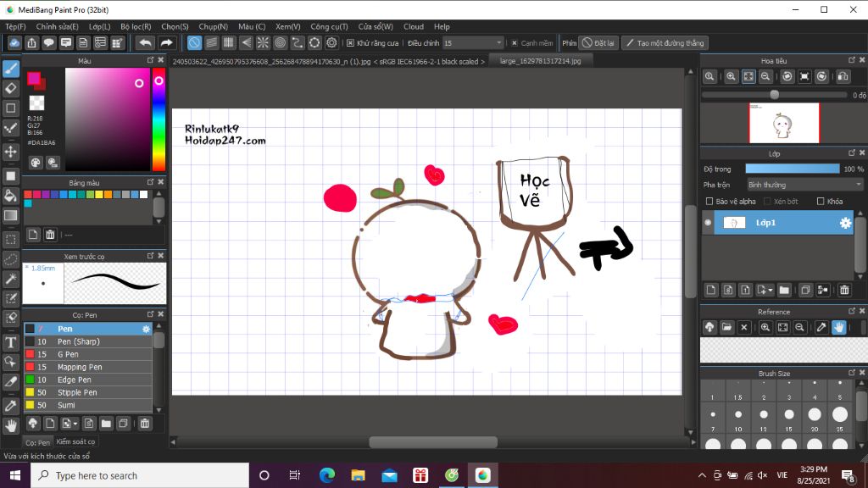Pop out the Brush Size panel

[x=852, y=373]
